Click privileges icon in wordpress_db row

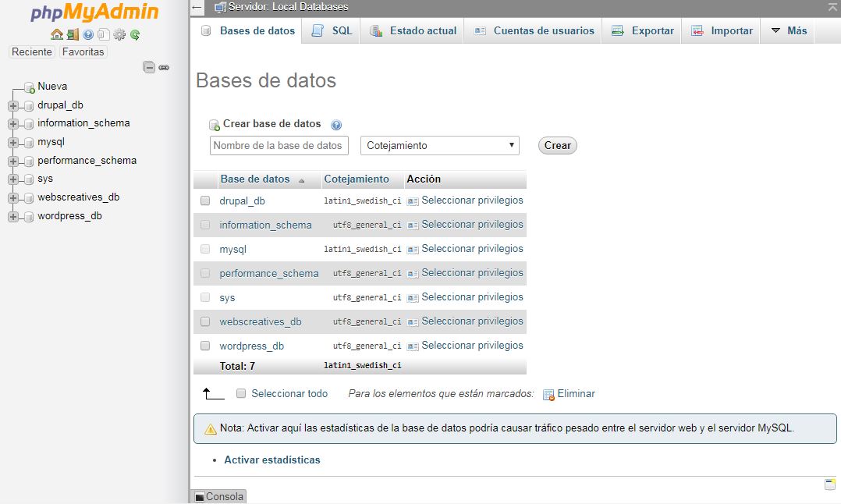[413, 346]
